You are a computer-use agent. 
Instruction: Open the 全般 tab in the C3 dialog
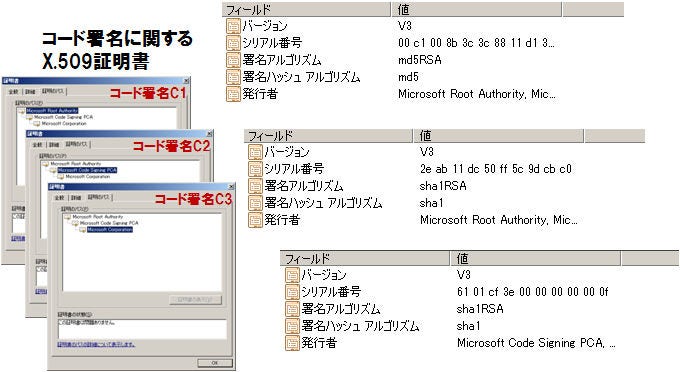[59, 198]
